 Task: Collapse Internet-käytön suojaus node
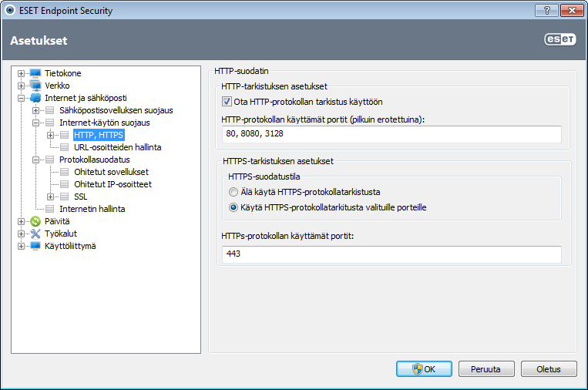(35, 123)
